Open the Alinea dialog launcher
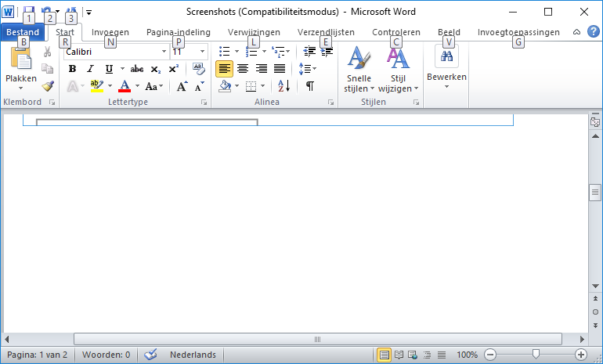Screen dimensions: 603x364 pyautogui.click(x=330, y=103)
